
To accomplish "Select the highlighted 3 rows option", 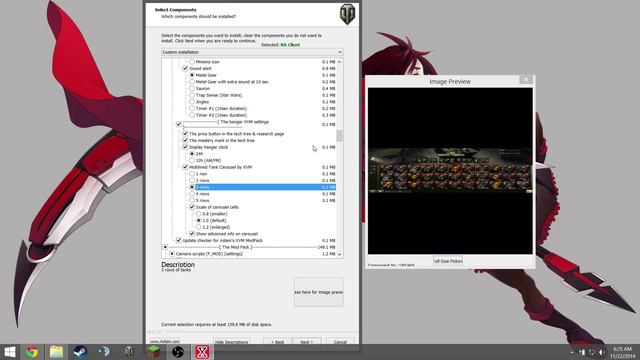I will [x=192, y=187].
